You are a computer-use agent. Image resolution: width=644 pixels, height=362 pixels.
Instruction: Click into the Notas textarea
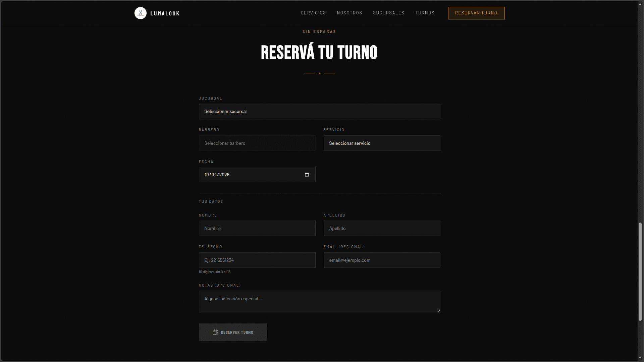(319, 302)
